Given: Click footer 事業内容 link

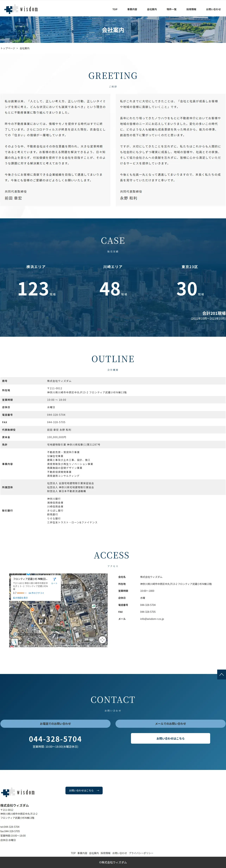Looking at the screenshot, I should (x=82, y=853).
